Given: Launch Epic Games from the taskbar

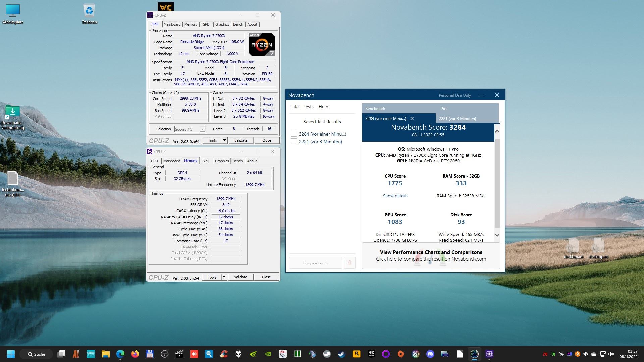Looking at the screenshot, I should coord(371,354).
